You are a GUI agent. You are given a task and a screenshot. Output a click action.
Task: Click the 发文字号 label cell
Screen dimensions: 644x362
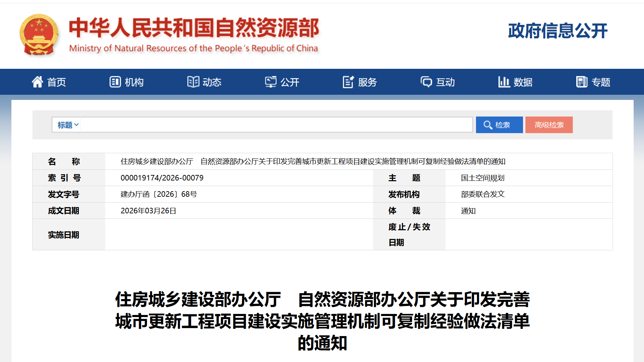pos(69,194)
